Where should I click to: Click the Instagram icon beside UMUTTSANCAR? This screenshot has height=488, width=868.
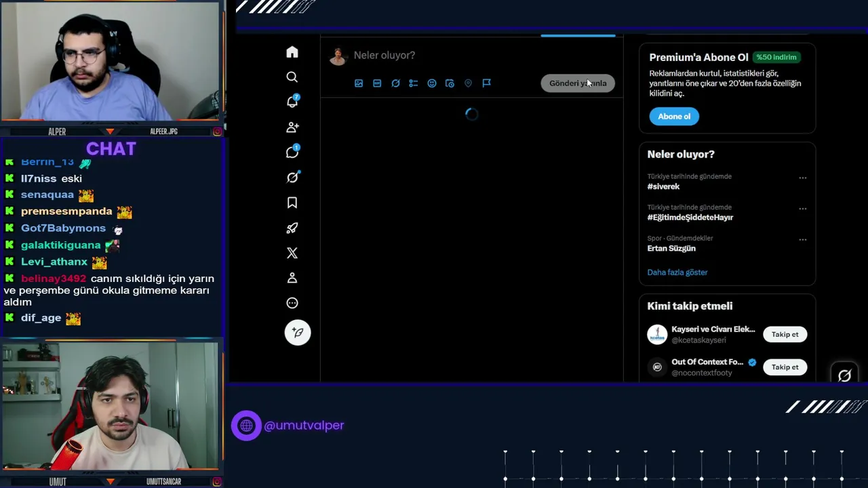click(x=217, y=482)
